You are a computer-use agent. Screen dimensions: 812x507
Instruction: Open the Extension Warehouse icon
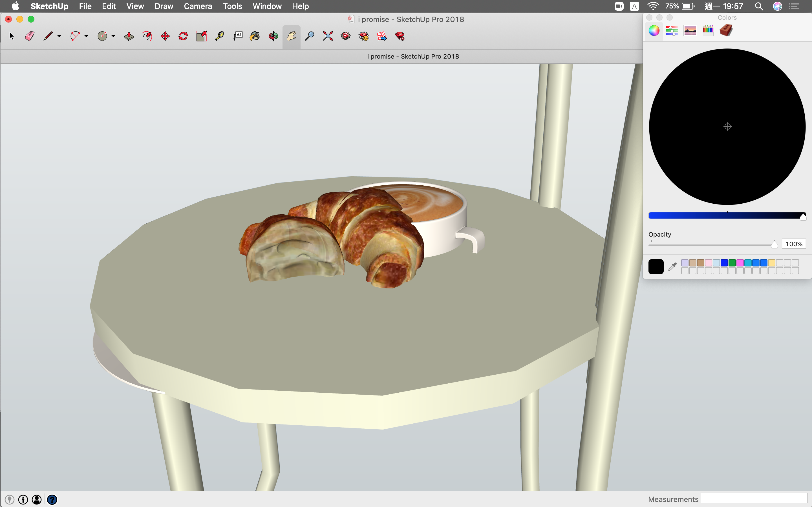[364, 36]
